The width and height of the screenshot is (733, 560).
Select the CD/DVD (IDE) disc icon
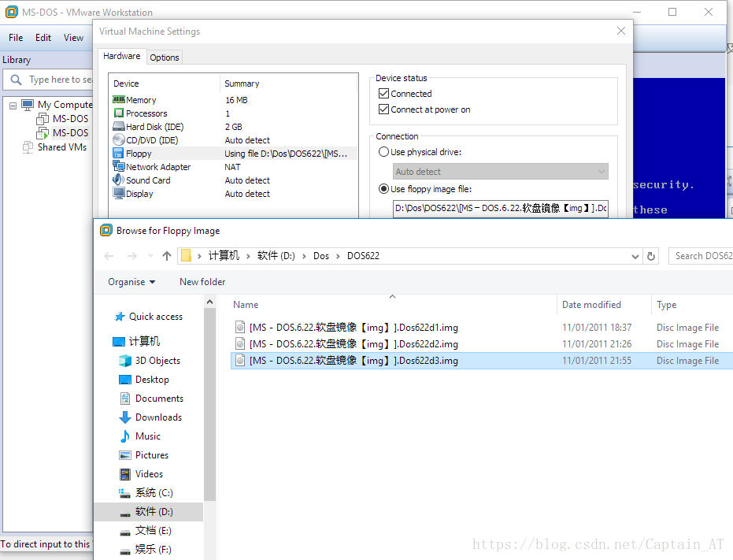(x=119, y=139)
